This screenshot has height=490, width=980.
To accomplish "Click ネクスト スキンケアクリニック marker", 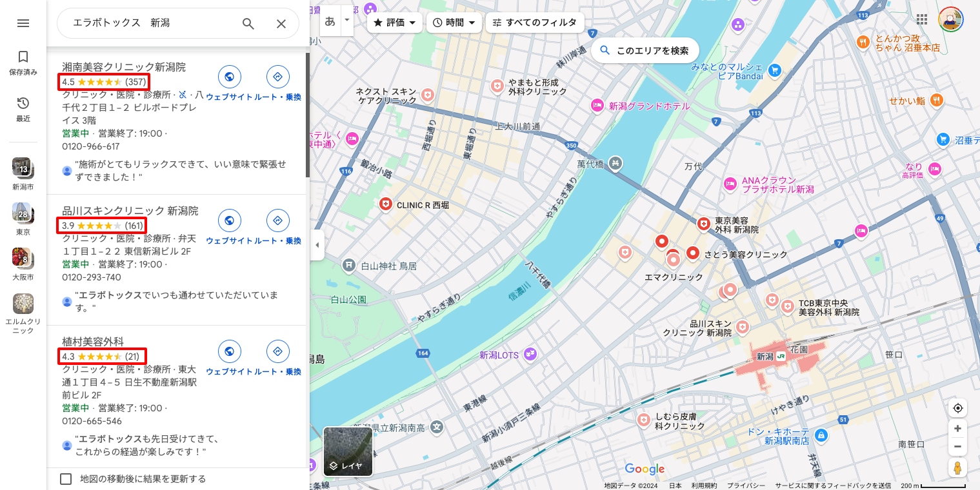I will point(426,94).
